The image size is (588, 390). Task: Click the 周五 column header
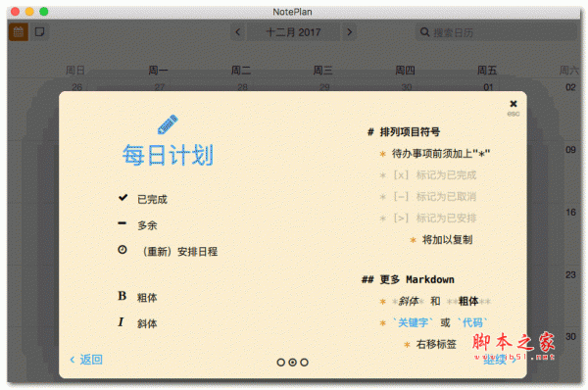click(x=487, y=71)
